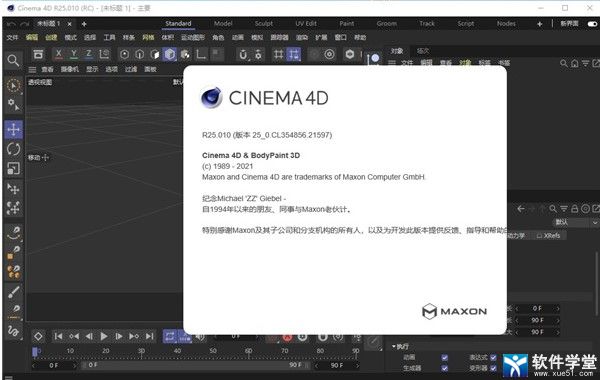
Task: Click the undo arrow
Action: pos(11,24)
